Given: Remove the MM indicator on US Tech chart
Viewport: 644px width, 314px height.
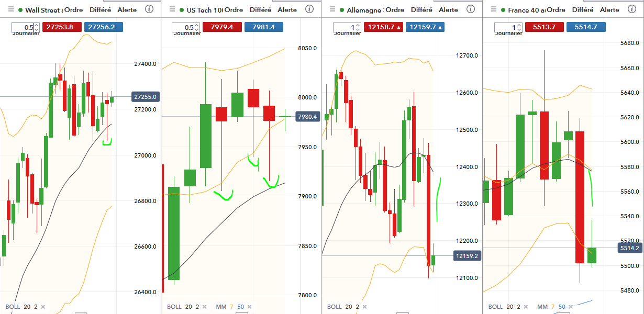Looking at the screenshot, I should tap(248, 307).
